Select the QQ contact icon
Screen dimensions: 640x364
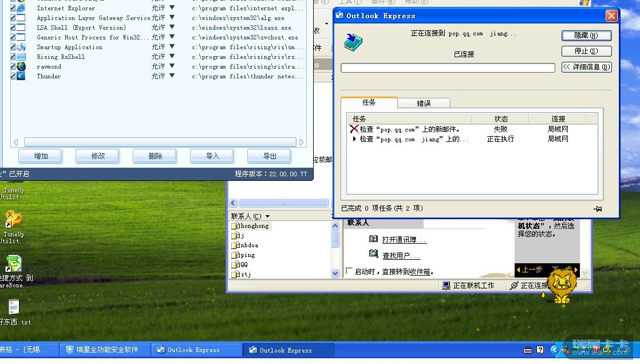[x=235, y=264]
